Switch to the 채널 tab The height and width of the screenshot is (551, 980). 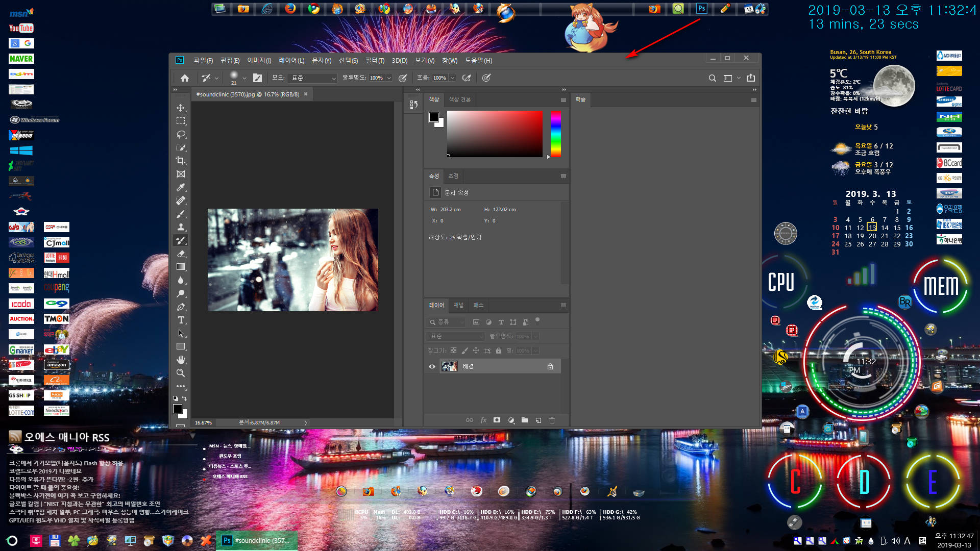(458, 305)
